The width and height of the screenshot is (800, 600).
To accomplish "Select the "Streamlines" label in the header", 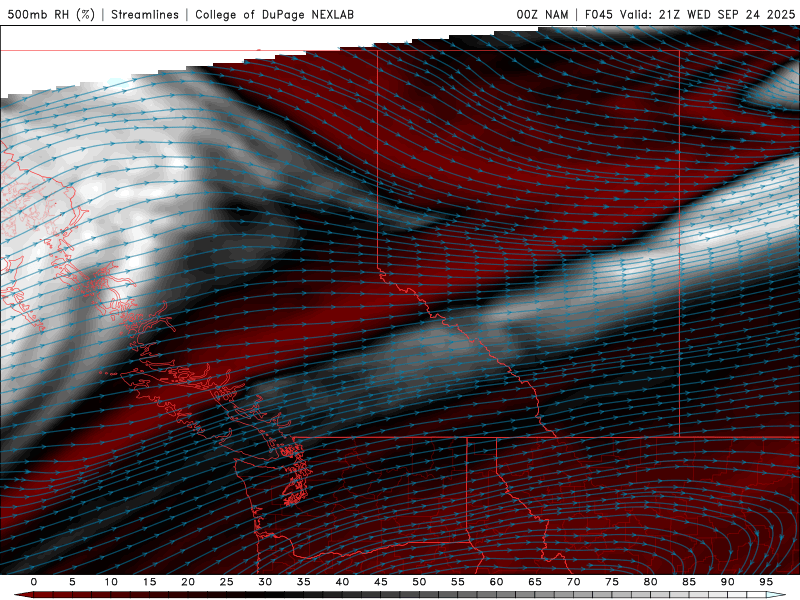I will tap(145, 14).
